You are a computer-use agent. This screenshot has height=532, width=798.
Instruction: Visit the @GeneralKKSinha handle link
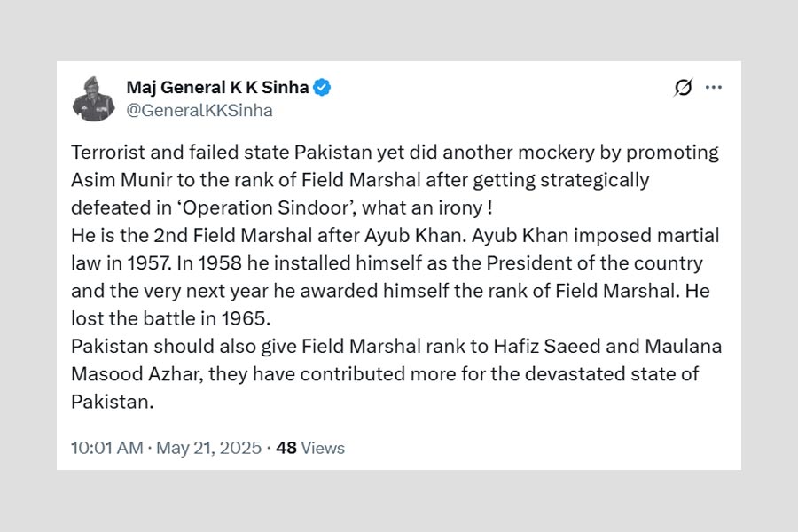[199, 110]
